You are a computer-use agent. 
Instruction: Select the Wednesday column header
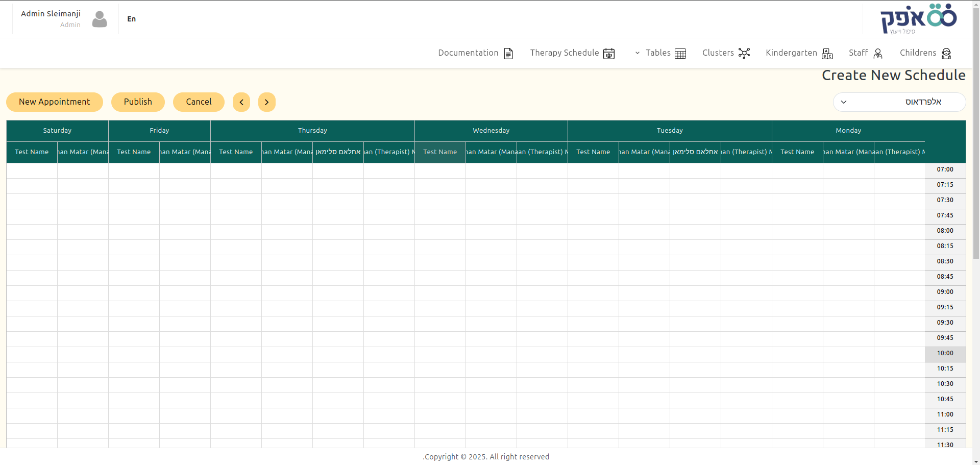click(x=491, y=131)
